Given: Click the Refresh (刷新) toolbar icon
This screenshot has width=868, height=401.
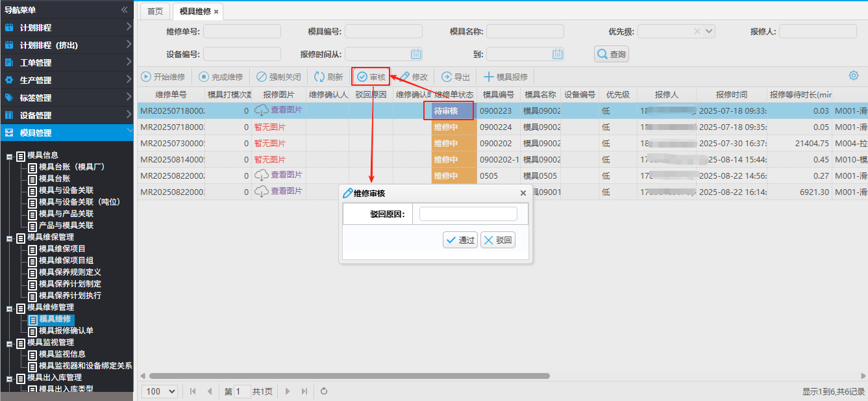Looking at the screenshot, I should pyautogui.click(x=319, y=77).
